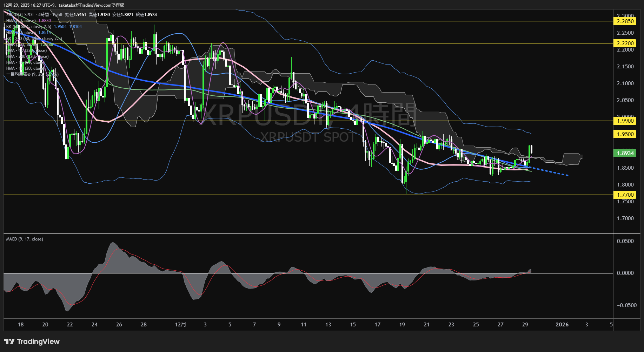Click the 1.7700 horizontal line label
This screenshot has height=352, width=644.
click(625, 195)
